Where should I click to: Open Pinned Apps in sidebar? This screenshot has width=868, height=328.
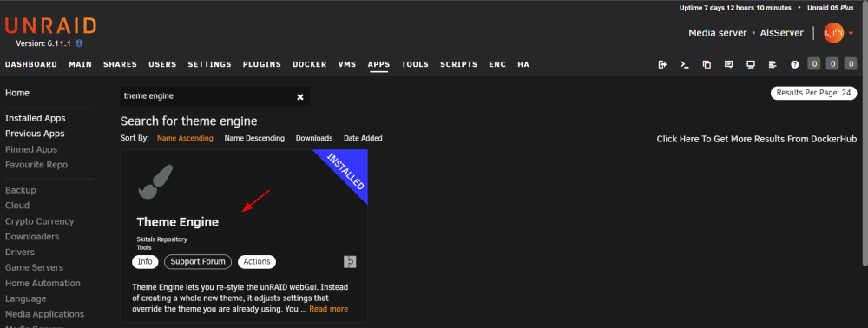pyautogui.click(x=31, y=149)
